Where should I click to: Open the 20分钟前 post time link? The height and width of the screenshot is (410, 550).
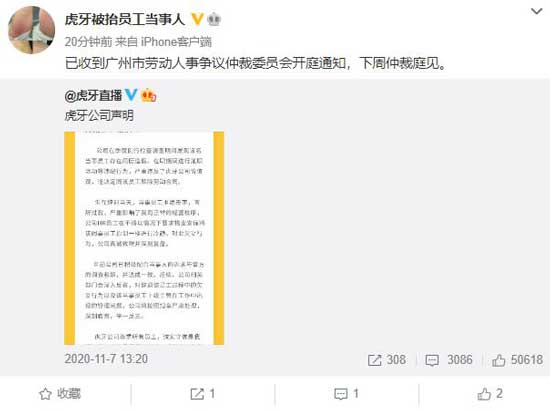click(88, 42)
